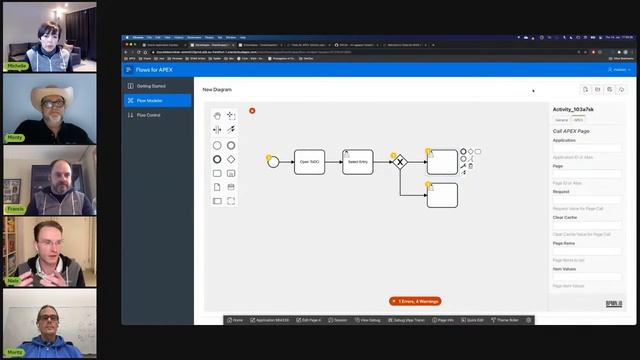Select the lower unnamed task box
This screenshot has width=640, height=360.
pyautogui.click(x=442, y=195)
